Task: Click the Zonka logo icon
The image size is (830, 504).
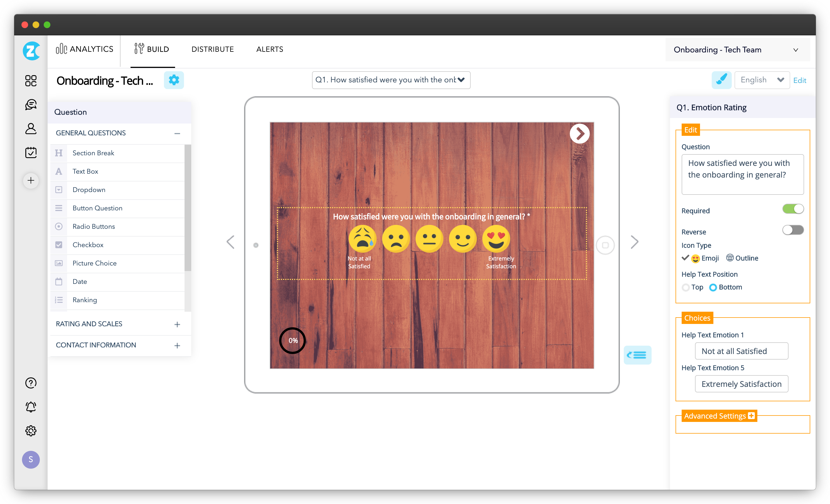Action: pos(31,51)
